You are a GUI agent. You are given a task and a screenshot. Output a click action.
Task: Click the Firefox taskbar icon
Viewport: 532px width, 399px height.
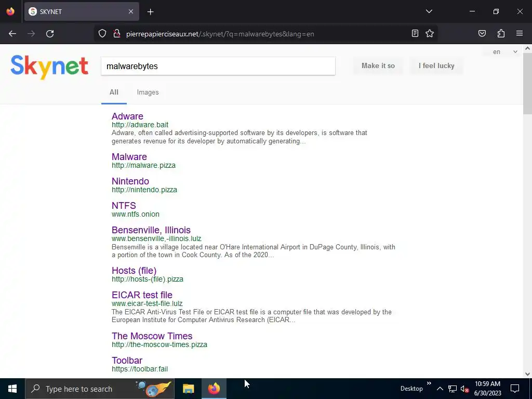pyautogui.click(x=214, y=389)
